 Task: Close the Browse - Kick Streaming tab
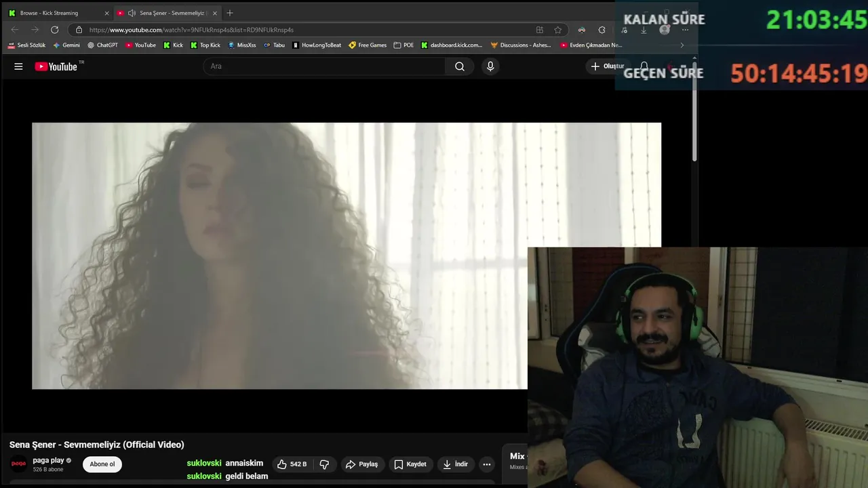click(x=106, y=13)
